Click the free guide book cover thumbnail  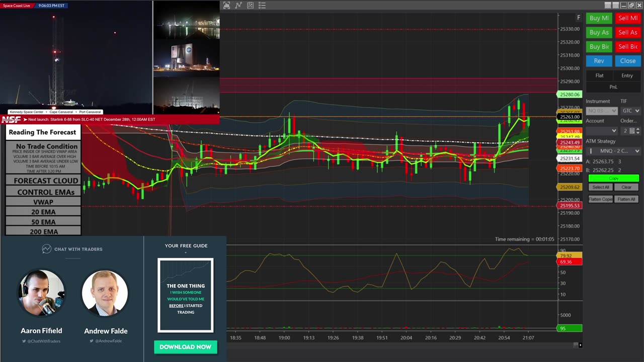[x=186, y=295]
